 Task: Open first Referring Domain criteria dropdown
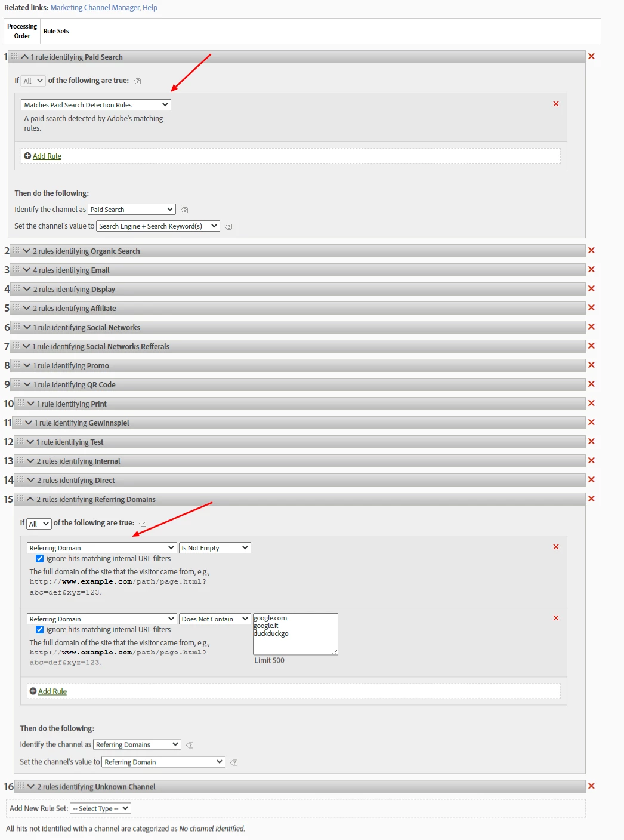pos(101,547)
